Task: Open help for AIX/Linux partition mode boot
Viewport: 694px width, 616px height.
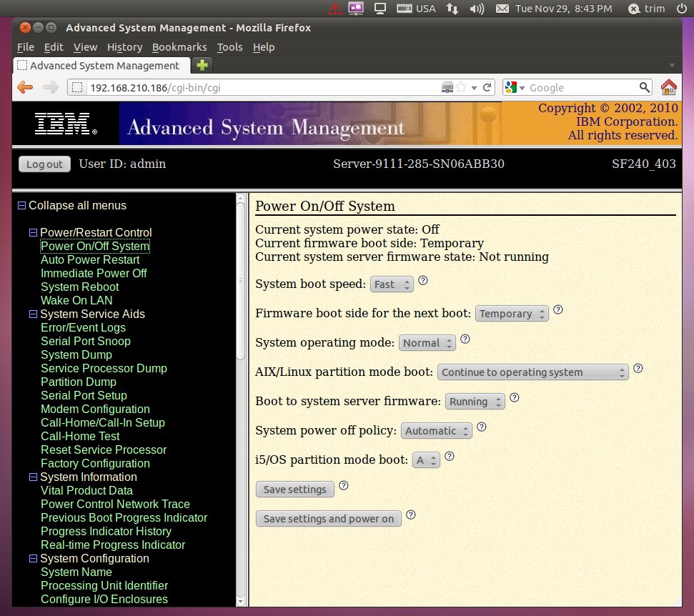Action: (638, 369)
